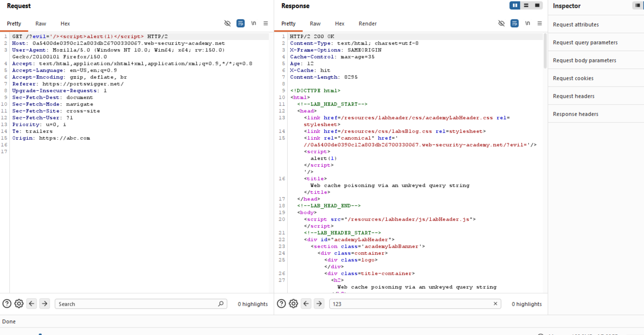The height and width of the screenshot is (335, 644).
Task: Click the Te: trailers request header
Action: (32, 131)
